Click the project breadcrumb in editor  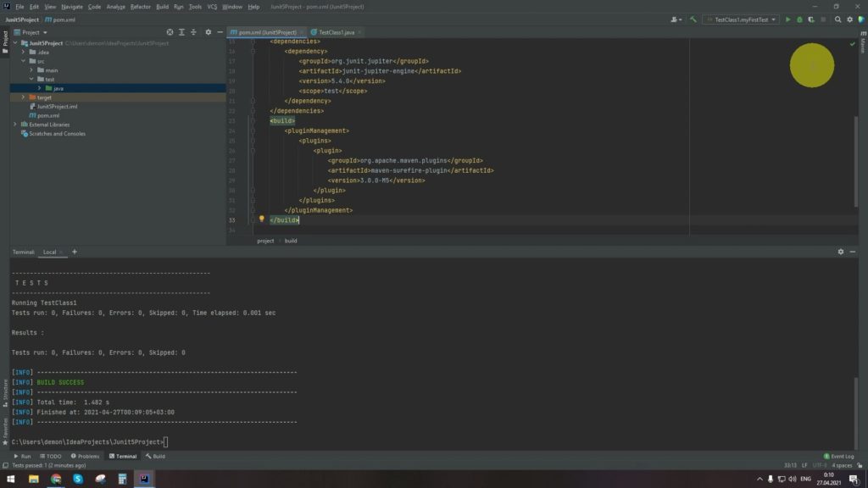click(265, 241)
